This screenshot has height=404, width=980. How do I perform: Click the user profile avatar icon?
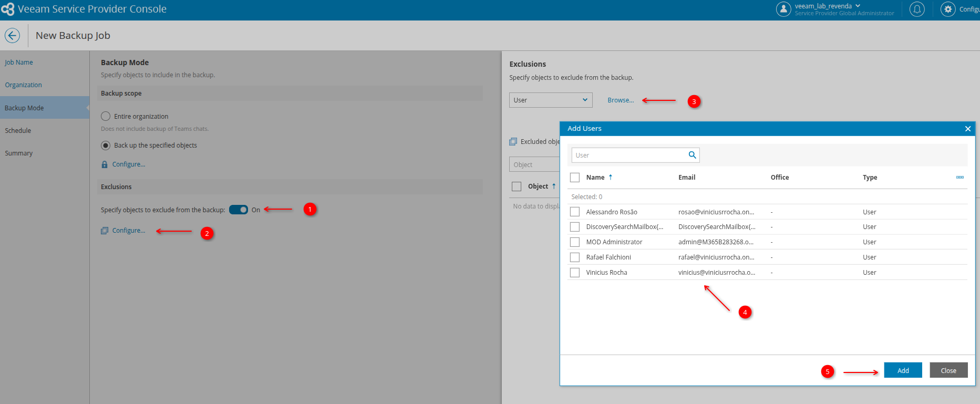(783, 9)
